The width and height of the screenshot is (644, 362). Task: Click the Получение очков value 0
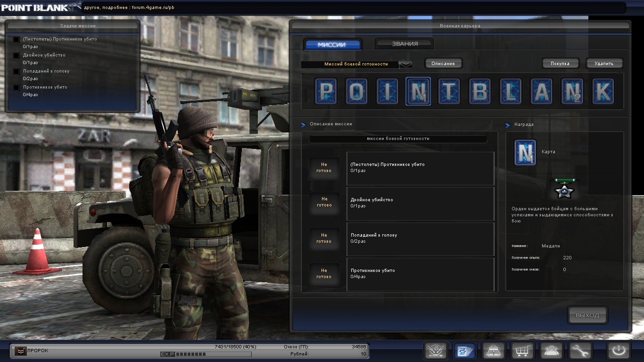click(x=565, y=270)
